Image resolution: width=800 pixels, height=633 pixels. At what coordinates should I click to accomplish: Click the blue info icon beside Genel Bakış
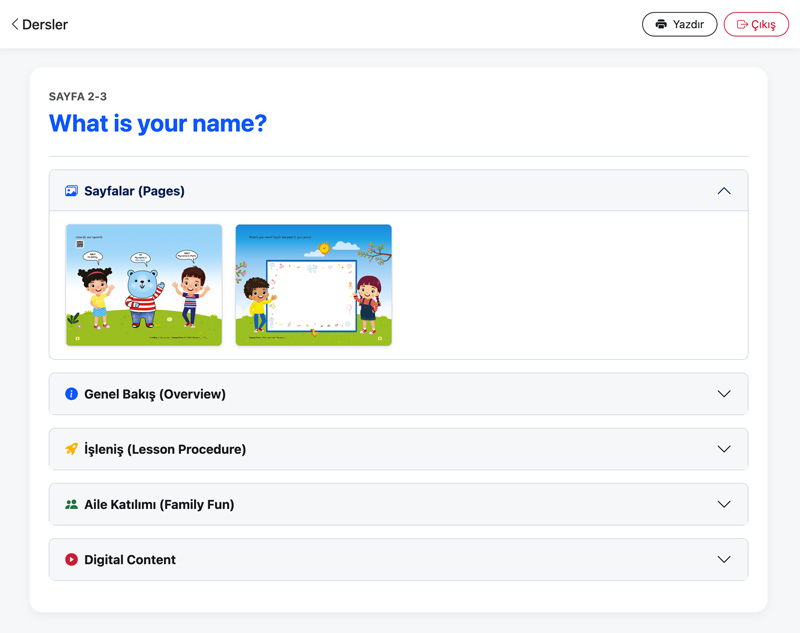[x=71, y=394]
